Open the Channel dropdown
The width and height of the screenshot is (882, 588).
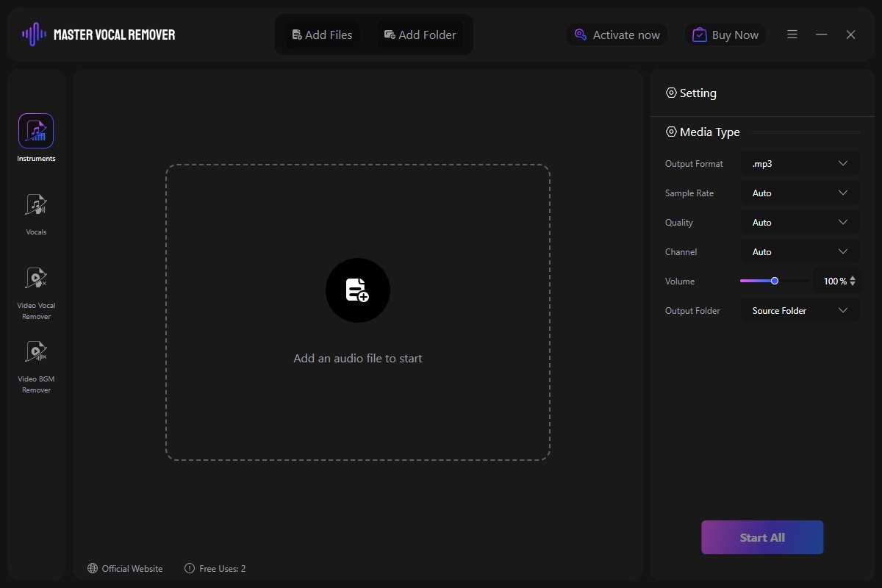(800, 252)
